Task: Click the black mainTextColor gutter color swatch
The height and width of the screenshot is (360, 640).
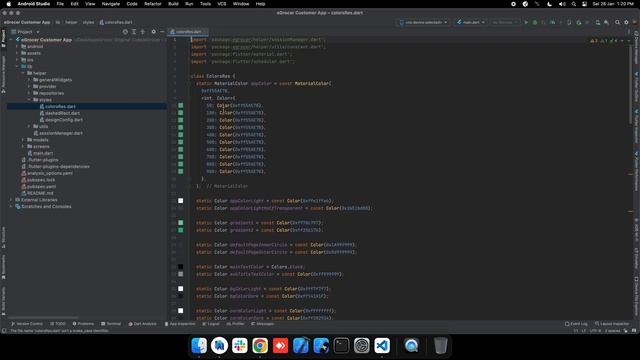Action: pos(180,267)
